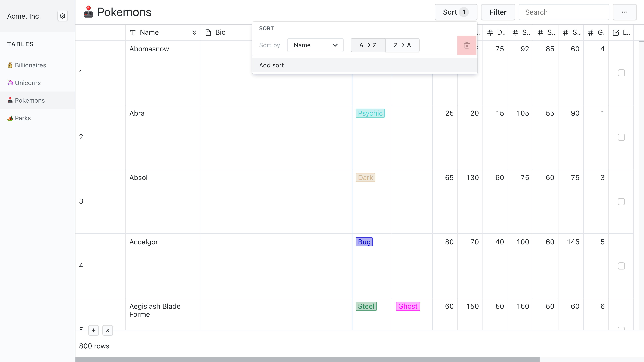This screenshot has width=644, height=362.
Task: Check the checkbox in Accelgor row
Action: pyautogui.click(x=621, y=266)
